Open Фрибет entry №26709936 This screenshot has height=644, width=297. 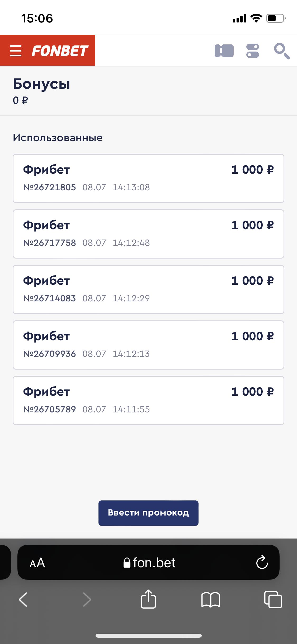(148, 345)
